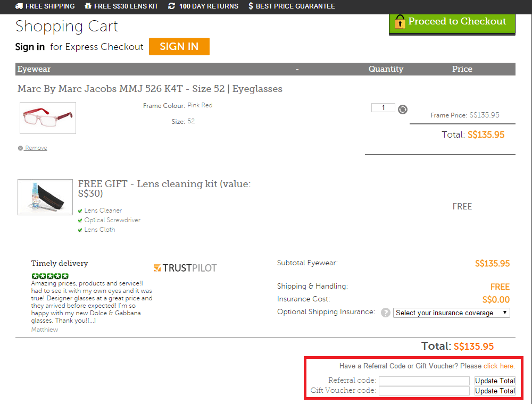Click the gift icon beside FREE S$30 LENS KIT
Image resolution: width=532 pixels, height=404 pixels.
click(88, 6)
